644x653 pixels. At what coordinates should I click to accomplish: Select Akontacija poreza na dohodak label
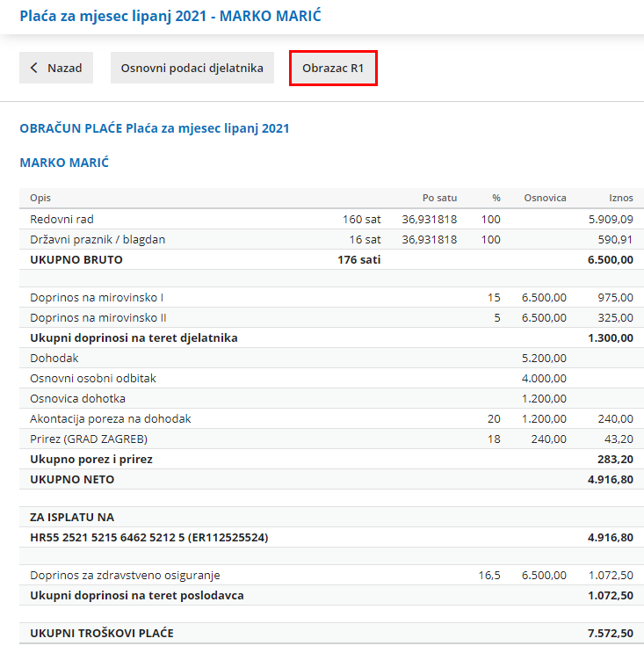pyautogui.click(x=111, y=418)
